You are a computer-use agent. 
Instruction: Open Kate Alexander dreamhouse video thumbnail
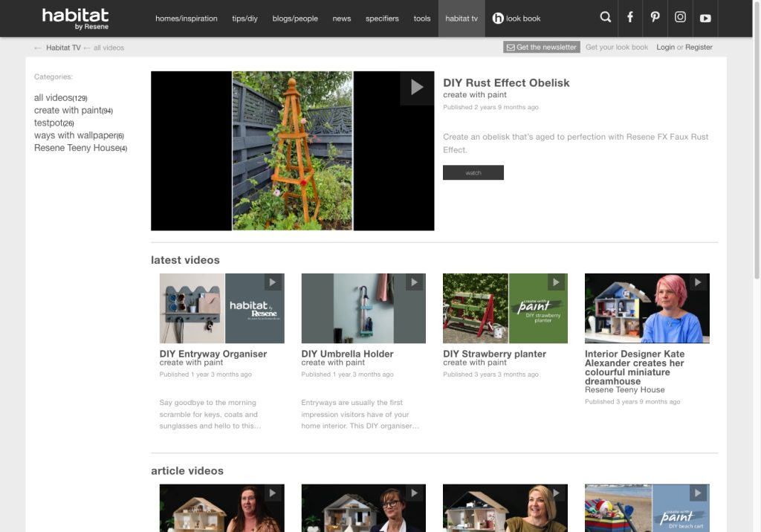pyautogui.click(x=647, y=308)
